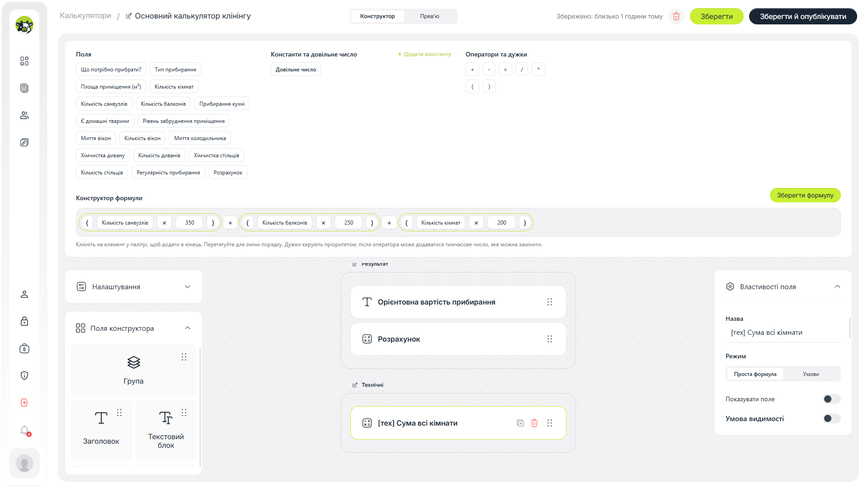Screen dimensions: 868x488
Task: Click Зберегти й опублікувати button
Action: 803,16
